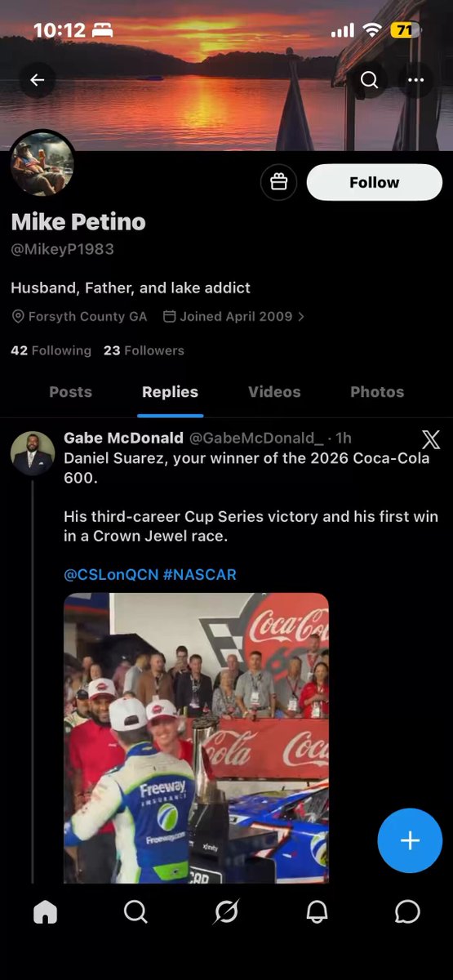
Task: Open Search in bottom navigation
Action: point(135,911)
